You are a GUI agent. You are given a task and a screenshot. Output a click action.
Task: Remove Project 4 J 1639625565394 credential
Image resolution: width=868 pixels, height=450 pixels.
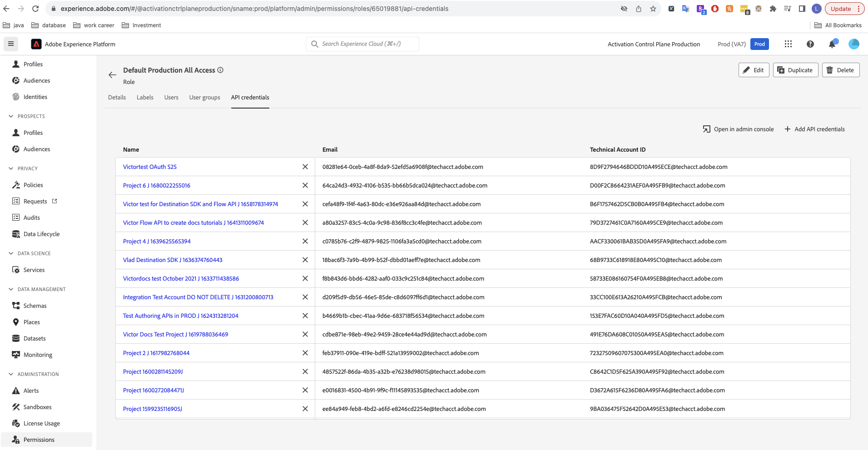[x=305, y=241]
